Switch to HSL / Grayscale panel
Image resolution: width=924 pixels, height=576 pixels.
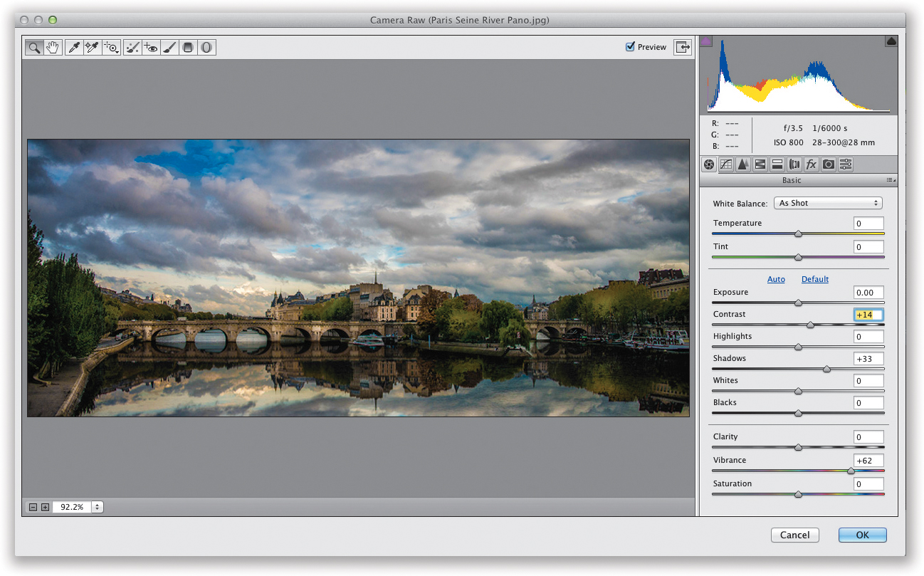pos(760,164)
